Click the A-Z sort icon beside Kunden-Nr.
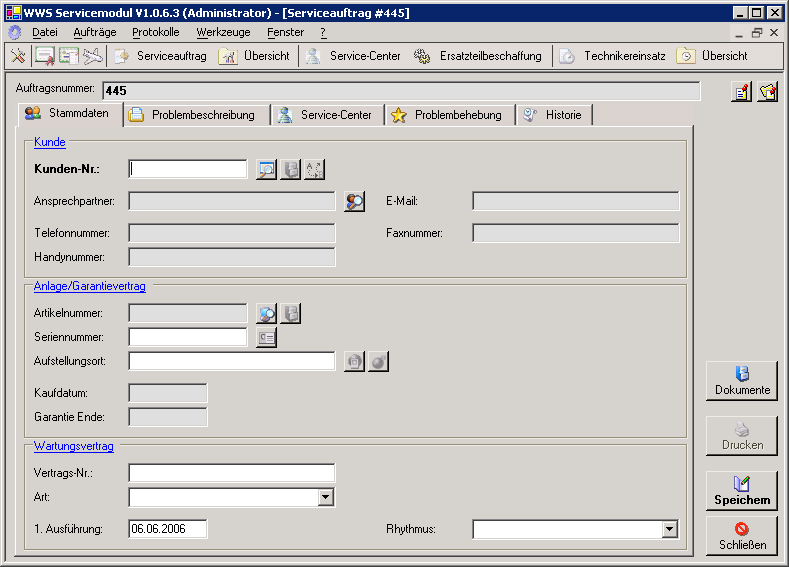 point(314,170)
